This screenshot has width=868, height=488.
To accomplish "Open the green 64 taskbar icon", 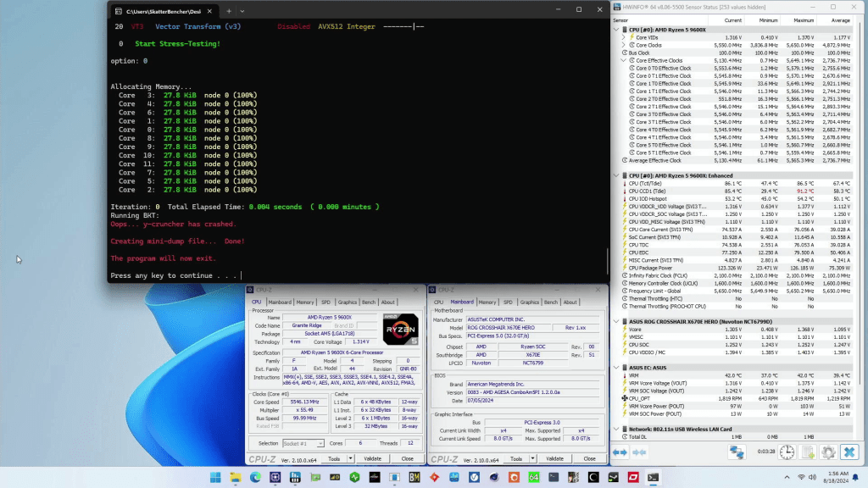I will pos(534,477).
